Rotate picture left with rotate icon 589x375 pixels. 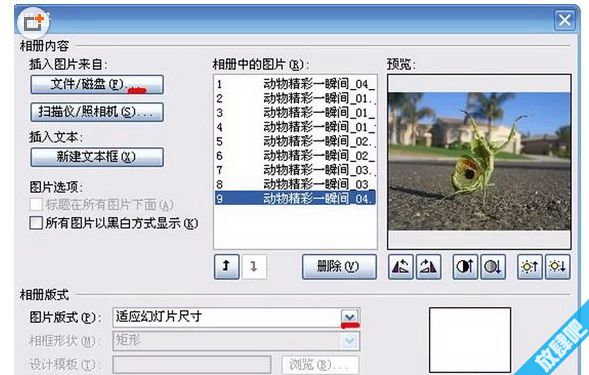(400, 267)
